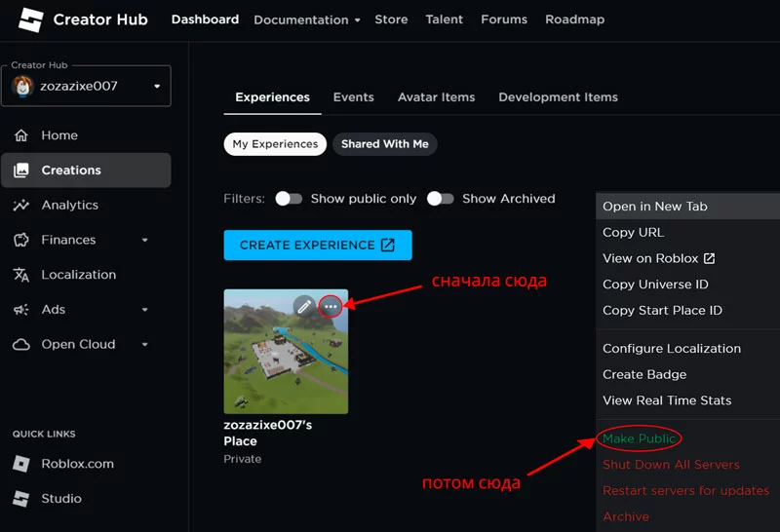Click external link icon in Create Experience

(387, 245)
